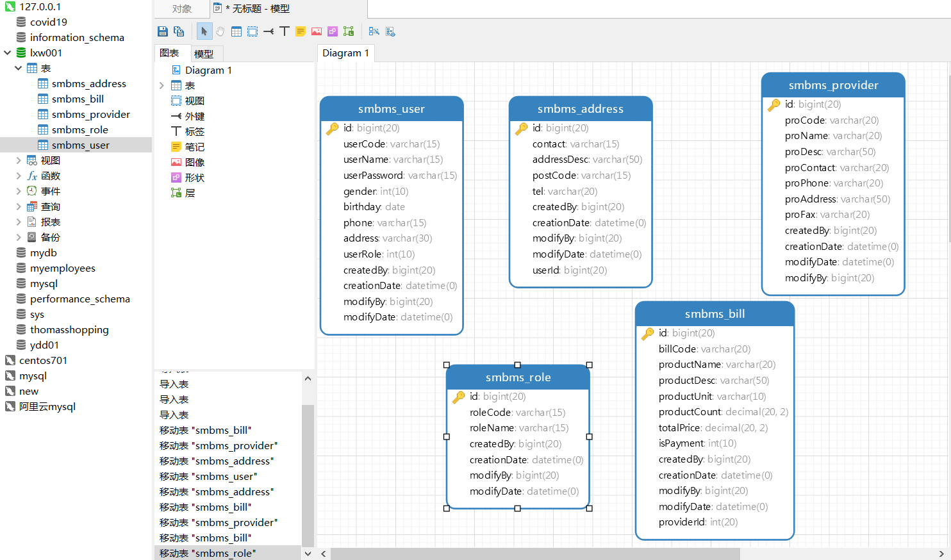The width and height of the screenshot is (951, 560).
Task: Select the pointer selection tool
Action: 204,31
